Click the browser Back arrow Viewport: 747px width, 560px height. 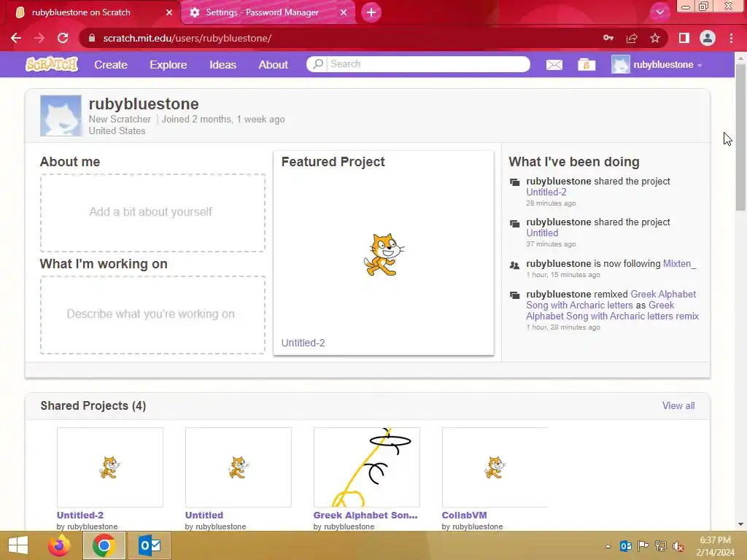16,38
